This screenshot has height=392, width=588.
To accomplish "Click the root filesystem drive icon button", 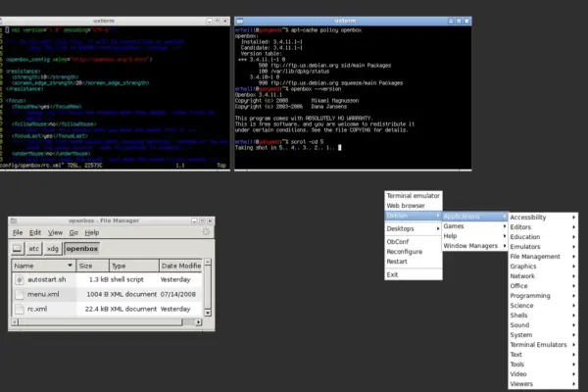I will (x=18, y=248).
